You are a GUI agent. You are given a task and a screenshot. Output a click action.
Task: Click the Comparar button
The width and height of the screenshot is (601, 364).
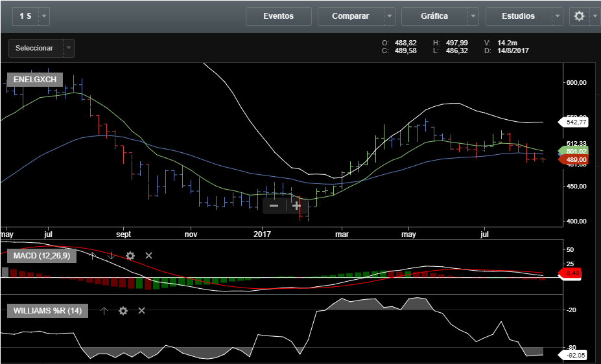(350, 16)
